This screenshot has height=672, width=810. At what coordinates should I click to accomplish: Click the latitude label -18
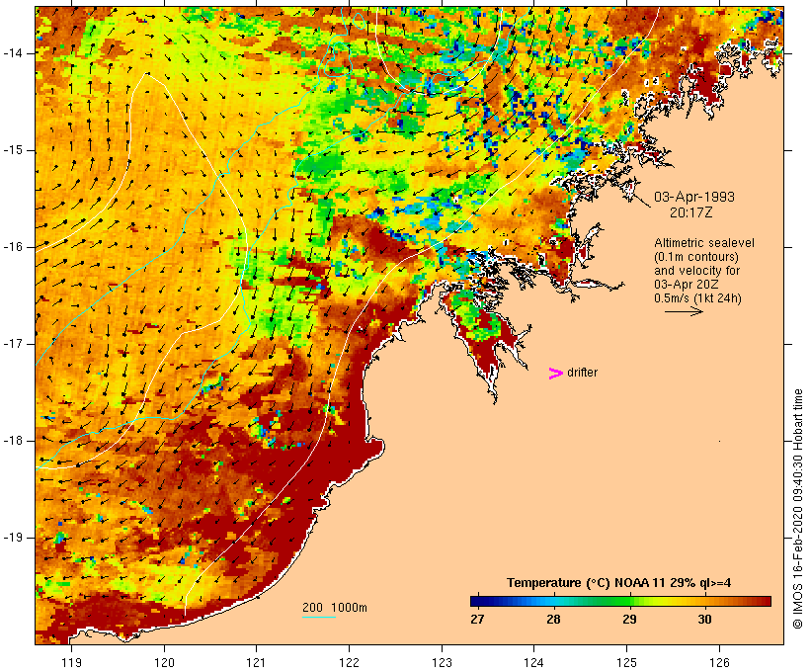pos(13,441)
